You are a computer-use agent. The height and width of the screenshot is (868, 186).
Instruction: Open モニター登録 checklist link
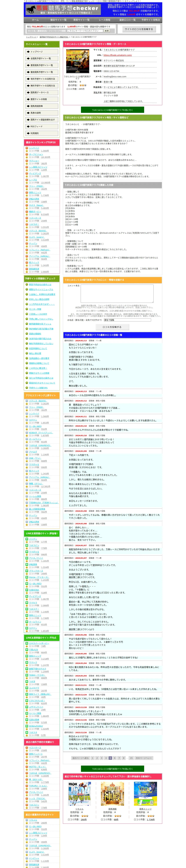coord(35,309)
